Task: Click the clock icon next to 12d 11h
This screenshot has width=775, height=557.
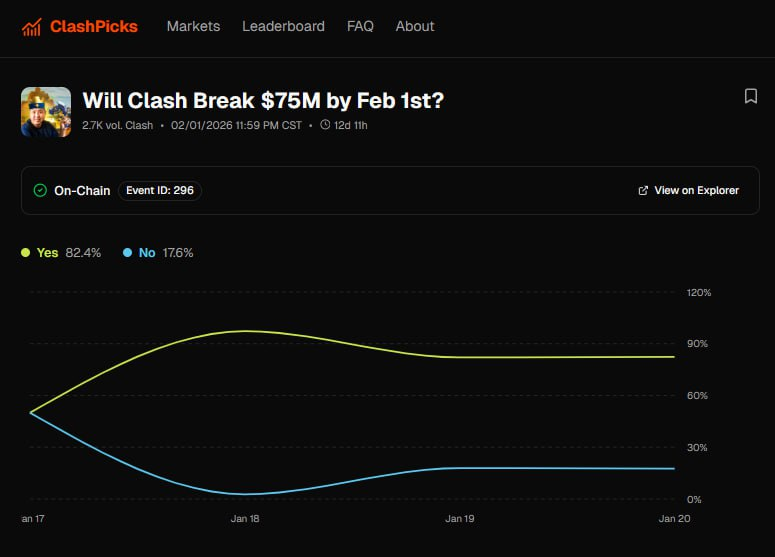Action: 325,126
